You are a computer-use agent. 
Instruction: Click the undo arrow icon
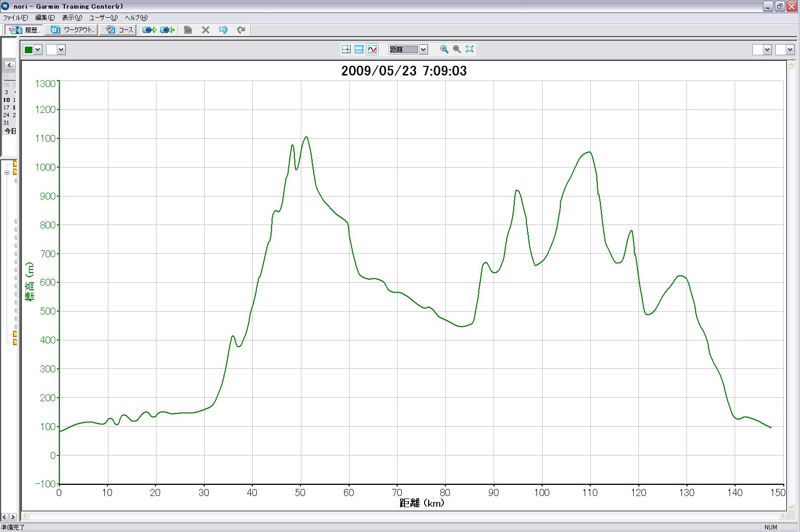[223, 30]
